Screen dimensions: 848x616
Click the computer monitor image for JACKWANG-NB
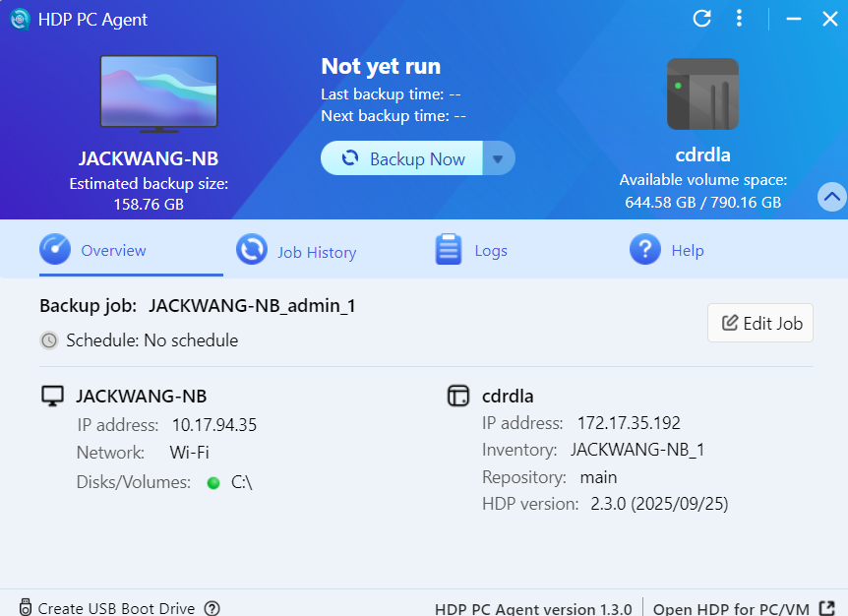158,93
